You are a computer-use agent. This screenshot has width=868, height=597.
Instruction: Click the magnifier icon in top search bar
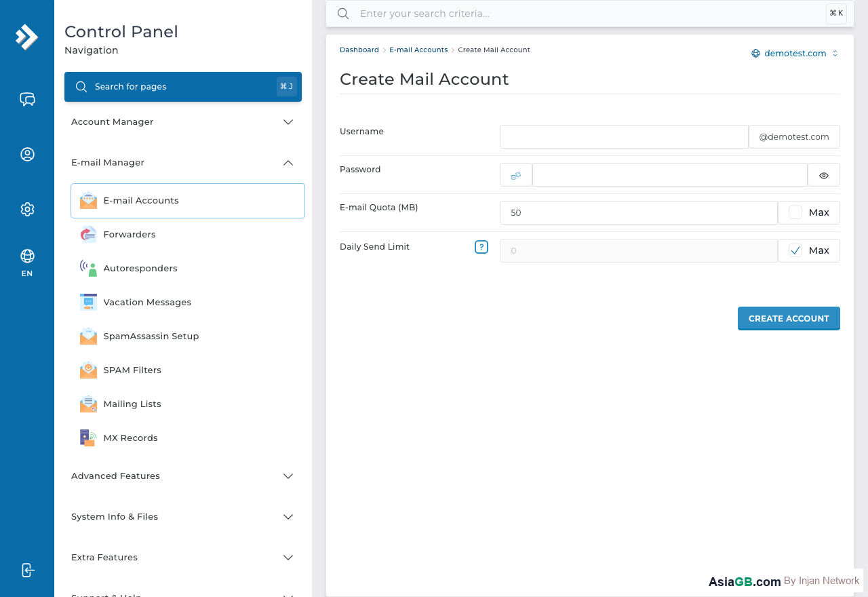click(x=343, y=14)
